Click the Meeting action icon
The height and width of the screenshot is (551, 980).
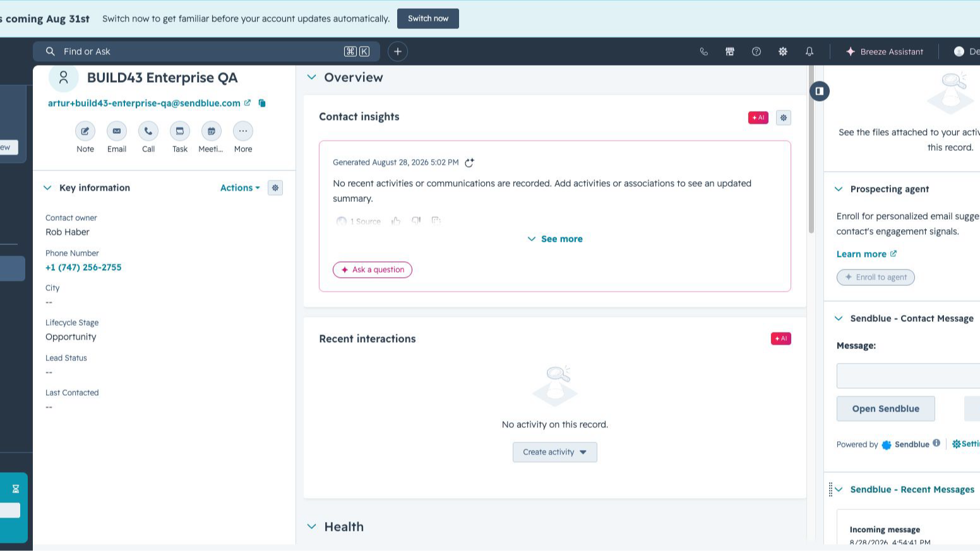[212, 131]
